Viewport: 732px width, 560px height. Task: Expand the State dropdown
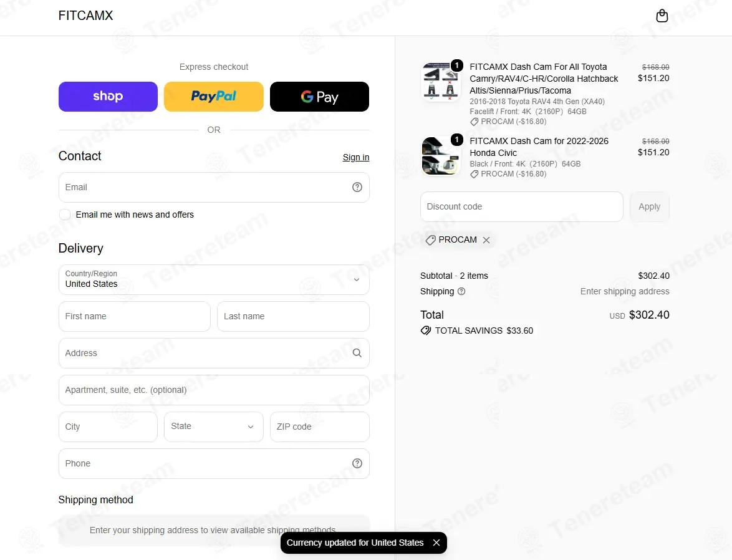coord(214,427)
